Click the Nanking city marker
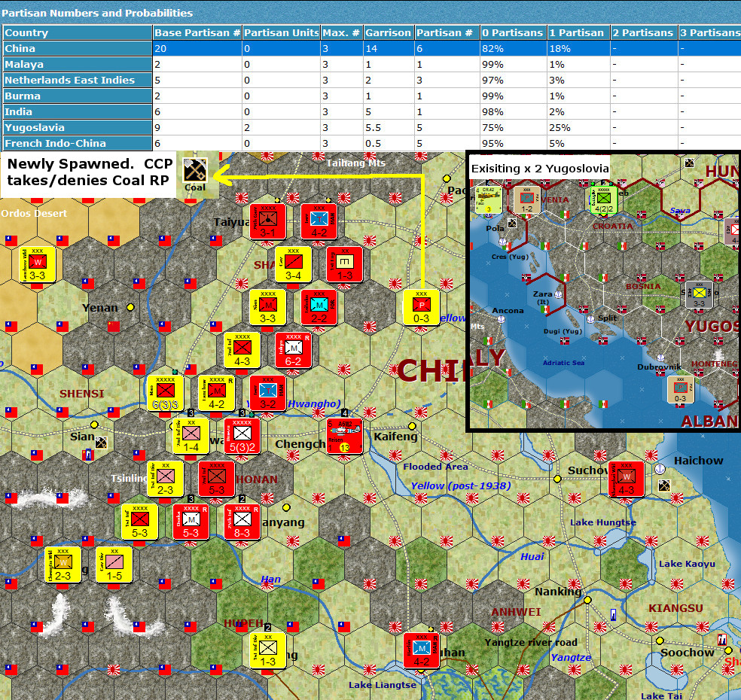741x700 pixels. point(587,600)
